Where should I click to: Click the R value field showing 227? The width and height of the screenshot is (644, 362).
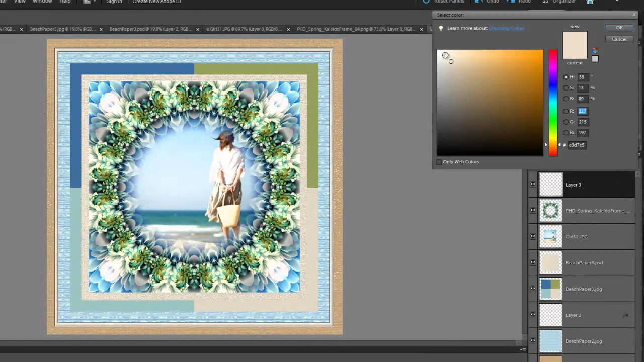tap(583, 111)
